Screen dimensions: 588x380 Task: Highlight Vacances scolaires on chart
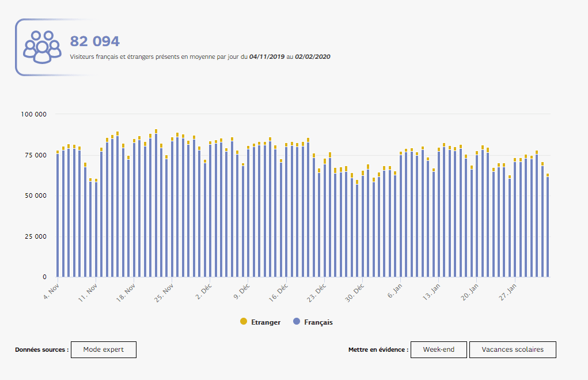tap(513, 350)
